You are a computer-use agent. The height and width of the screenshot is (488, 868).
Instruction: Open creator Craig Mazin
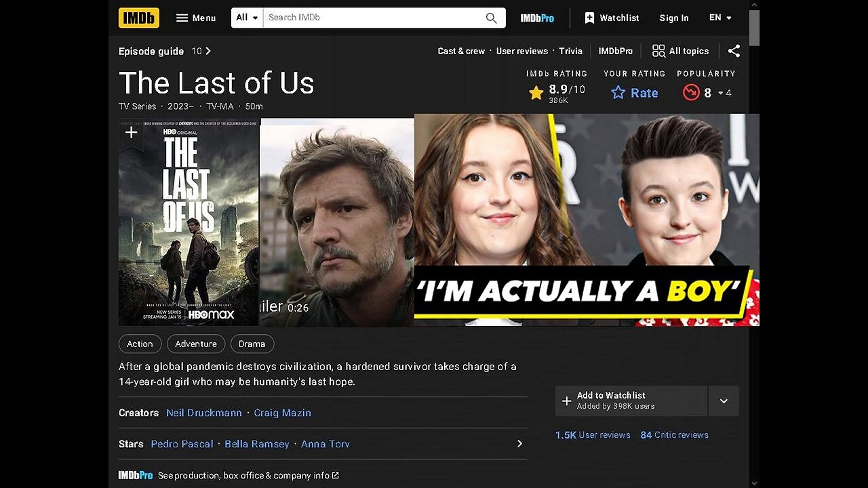click(x=282, y=413)
